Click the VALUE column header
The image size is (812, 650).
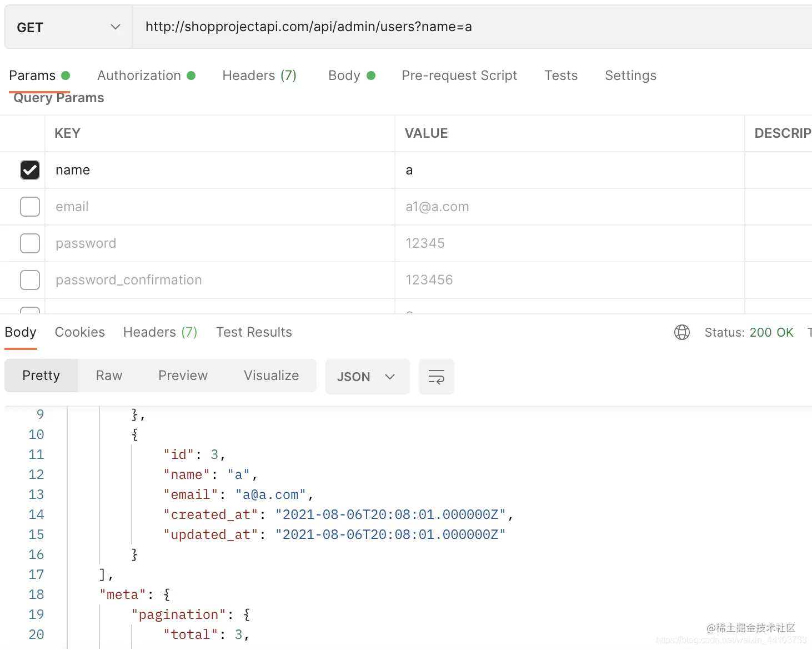click(x=426, y=133)
